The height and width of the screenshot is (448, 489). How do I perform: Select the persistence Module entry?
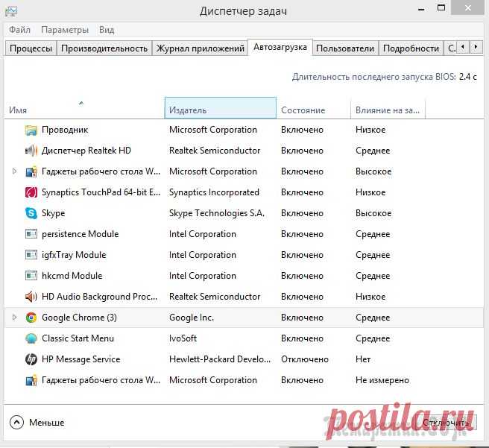tap(81, 234)
